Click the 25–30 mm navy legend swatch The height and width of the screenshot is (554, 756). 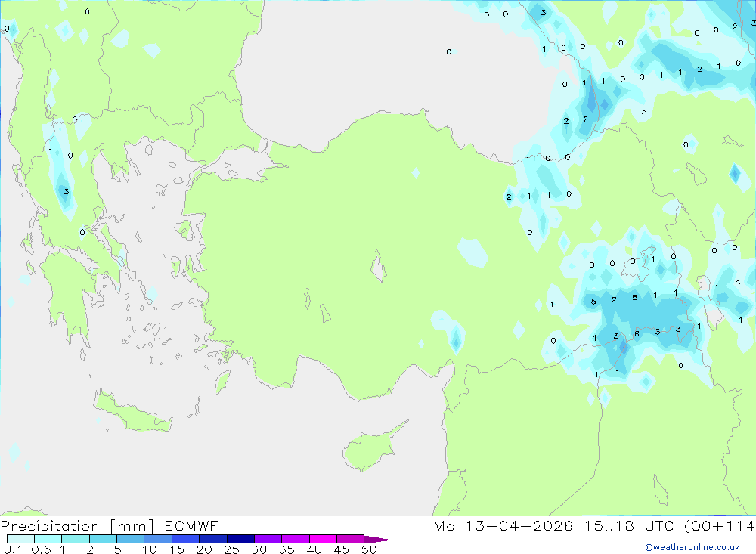(240, 539)
